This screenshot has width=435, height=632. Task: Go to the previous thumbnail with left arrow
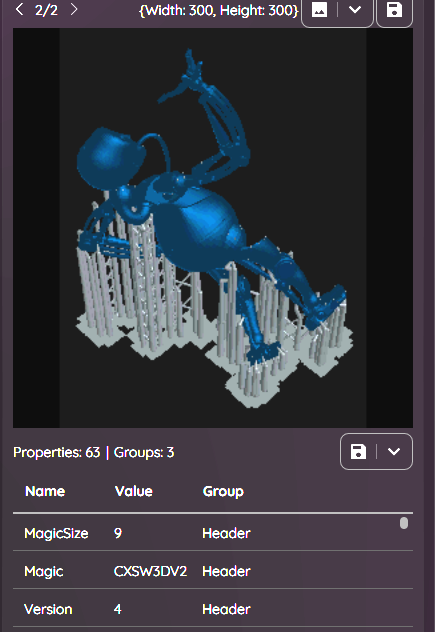[19, 9]
